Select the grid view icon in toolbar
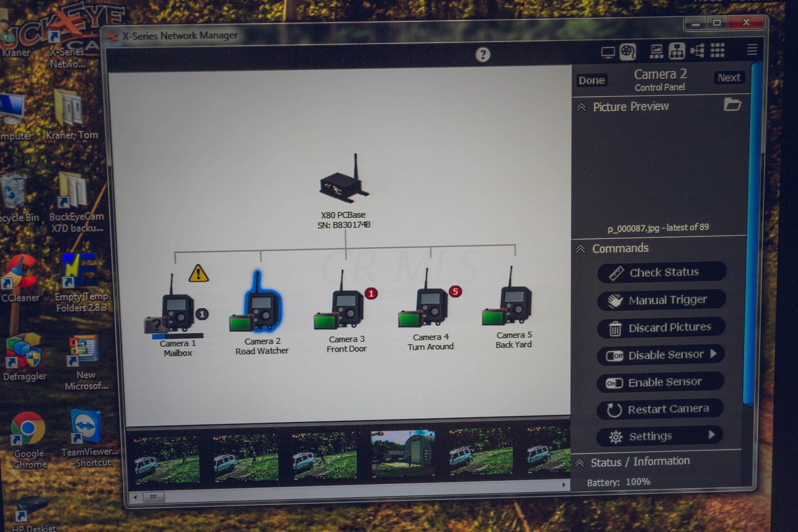798x532 pixels. tap(717, 50)
